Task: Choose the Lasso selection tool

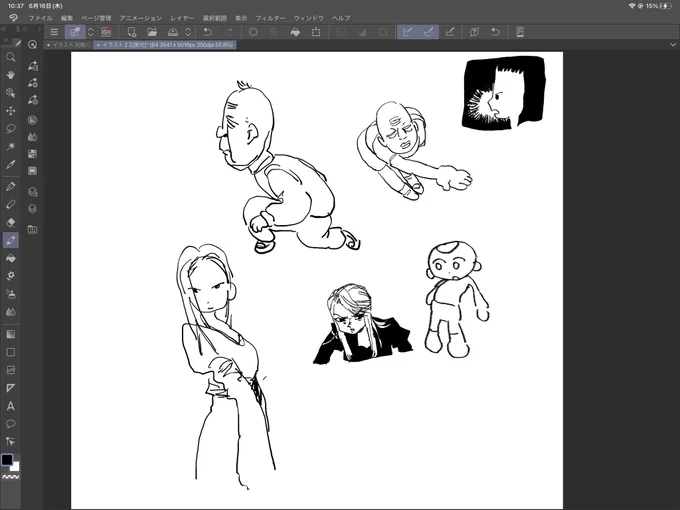Action: (x=11, y=129)
